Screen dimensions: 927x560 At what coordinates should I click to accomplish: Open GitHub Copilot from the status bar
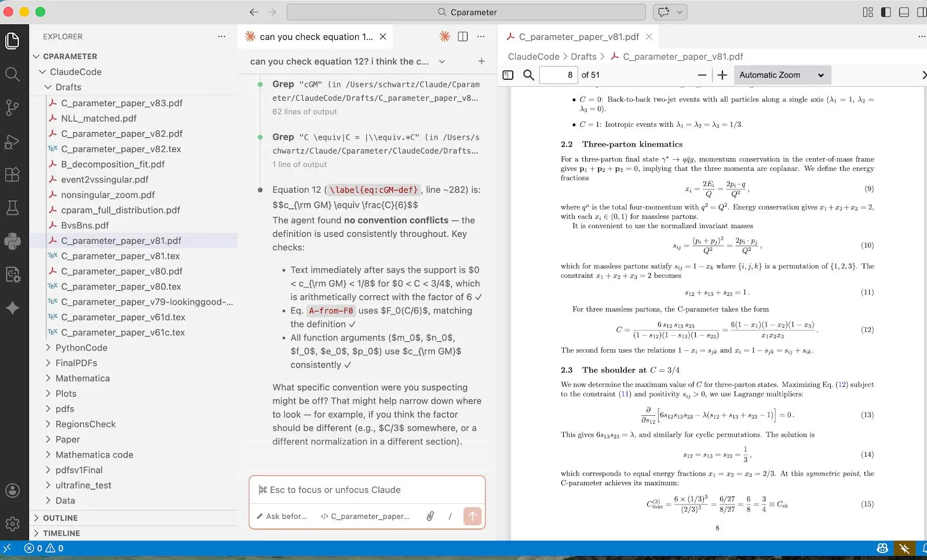(x=881, y=548)
